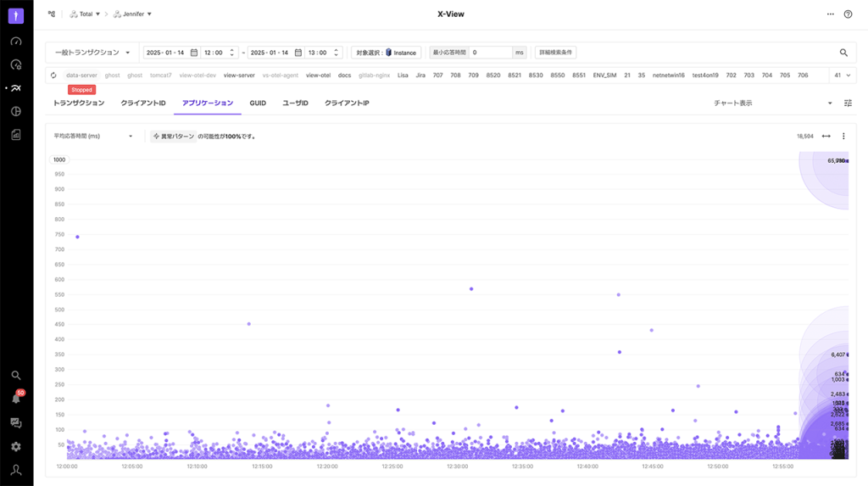Run search with the magnifier button
The image size is (868, 486).
(843, 53)
